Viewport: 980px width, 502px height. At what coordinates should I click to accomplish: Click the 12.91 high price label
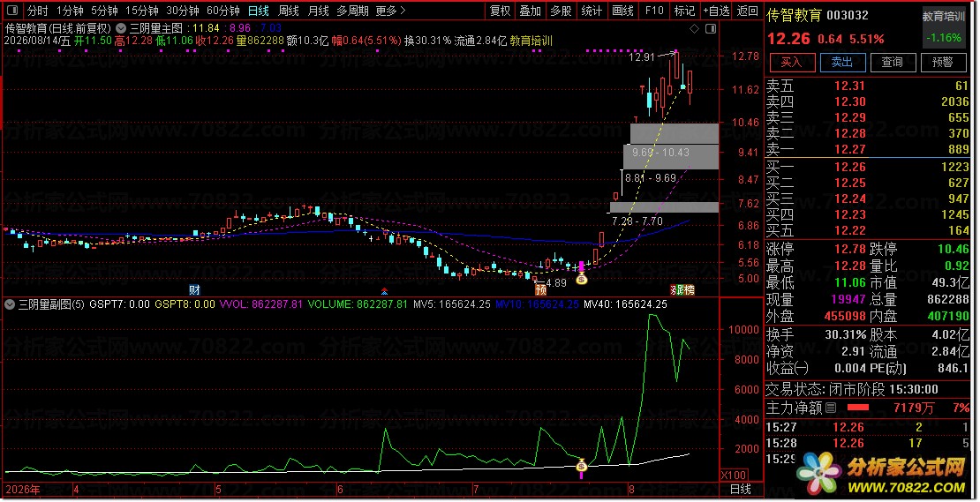(x=641, y=56)
